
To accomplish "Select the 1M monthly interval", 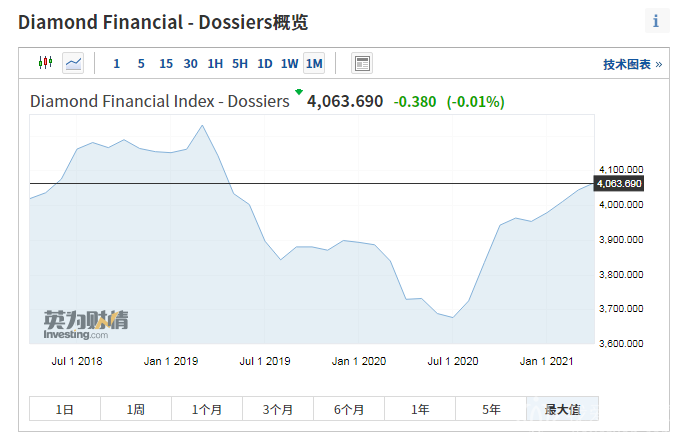I will coord(314,64).
